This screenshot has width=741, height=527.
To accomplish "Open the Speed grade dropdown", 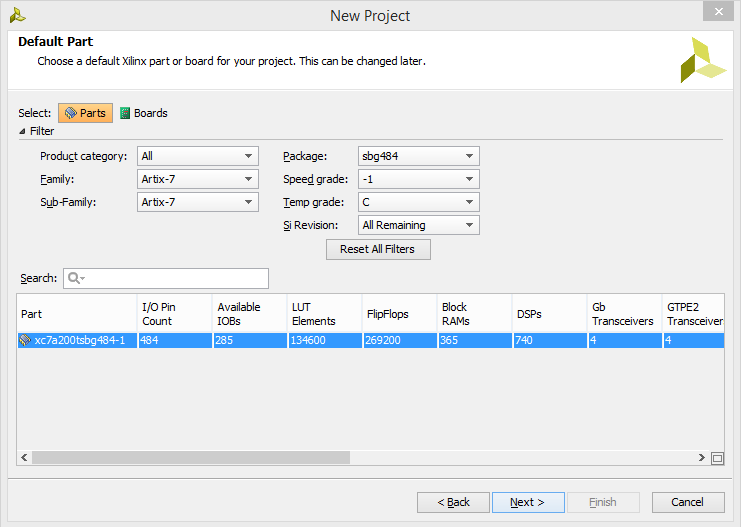I will click(419, 179).
